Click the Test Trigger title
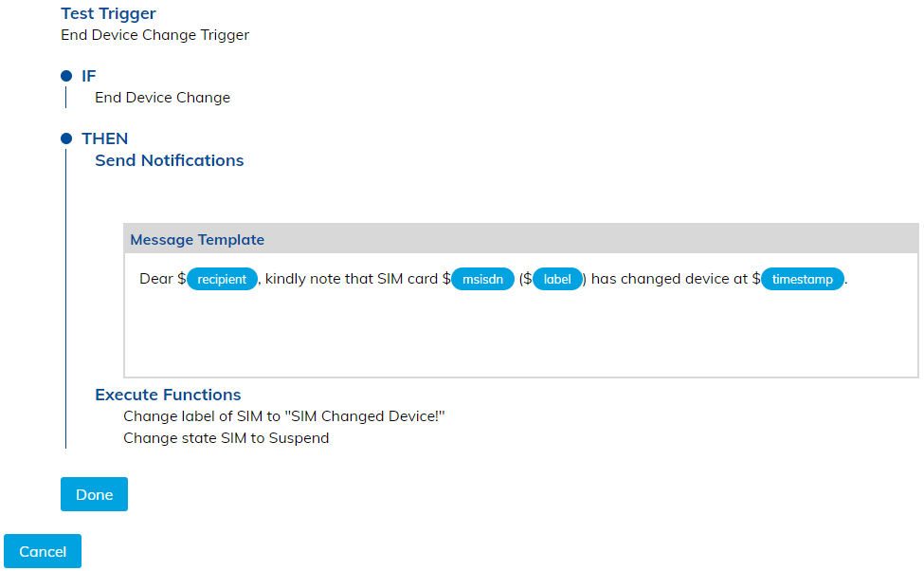The image size is (924, 571). coord(108,13)
